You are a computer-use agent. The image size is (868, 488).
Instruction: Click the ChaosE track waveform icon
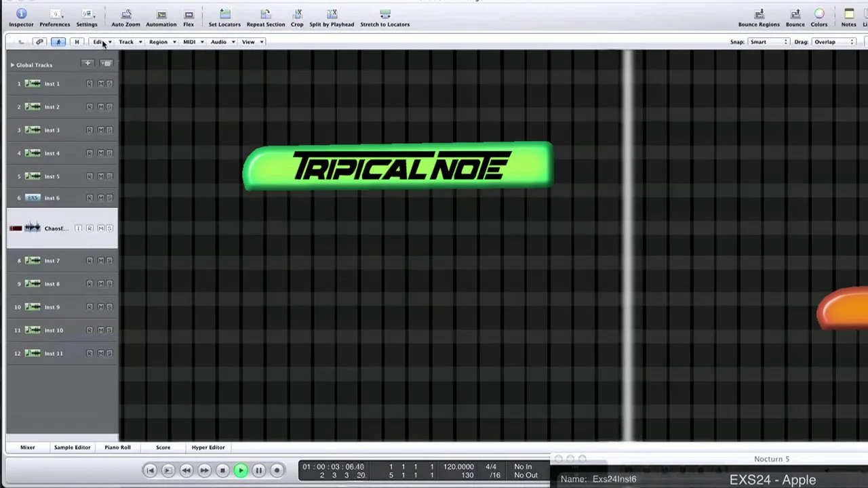point(33,228)
